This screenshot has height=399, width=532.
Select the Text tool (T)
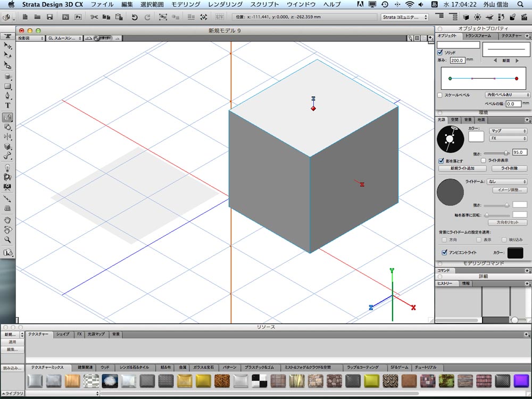(x=7, y=105)
